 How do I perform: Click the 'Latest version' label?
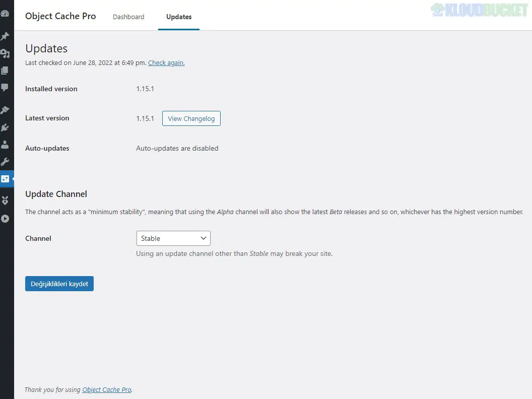47,118
